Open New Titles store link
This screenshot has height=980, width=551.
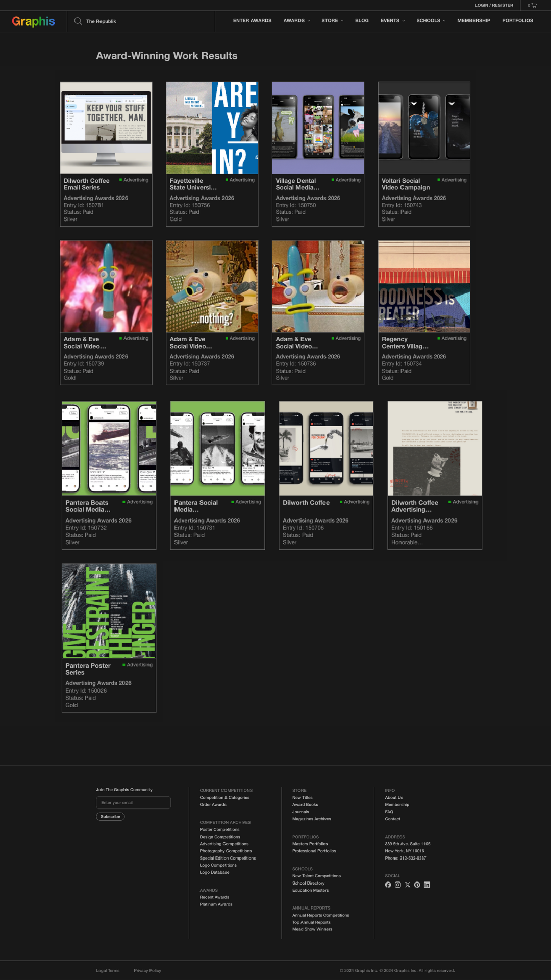[x=303, y=797]
